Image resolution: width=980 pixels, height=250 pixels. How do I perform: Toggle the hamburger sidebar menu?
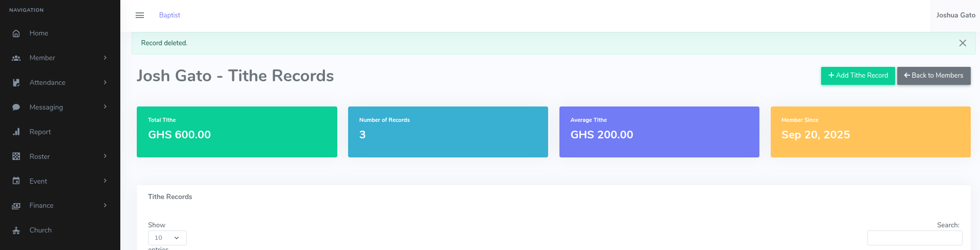[x=140, y=15]
